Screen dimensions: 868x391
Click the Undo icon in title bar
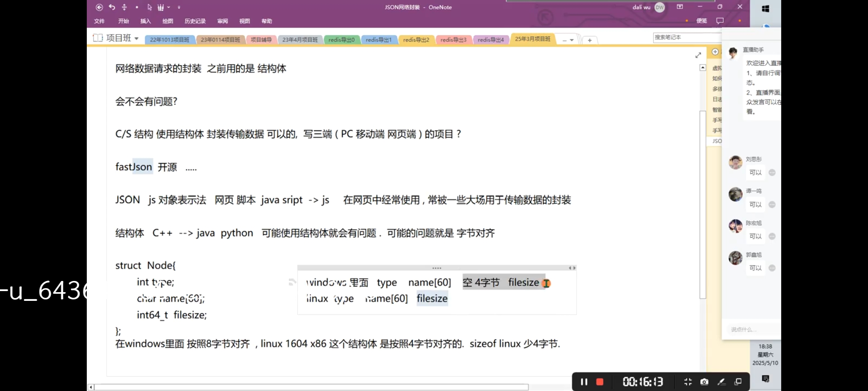click(112, 7)
